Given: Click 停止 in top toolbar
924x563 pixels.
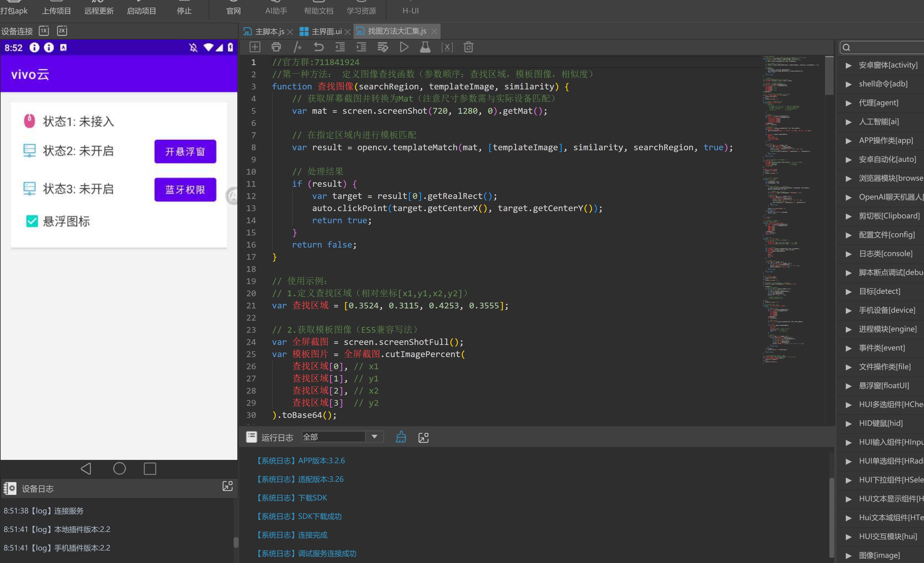Looking at the screenshot, I should pos(184,11).
